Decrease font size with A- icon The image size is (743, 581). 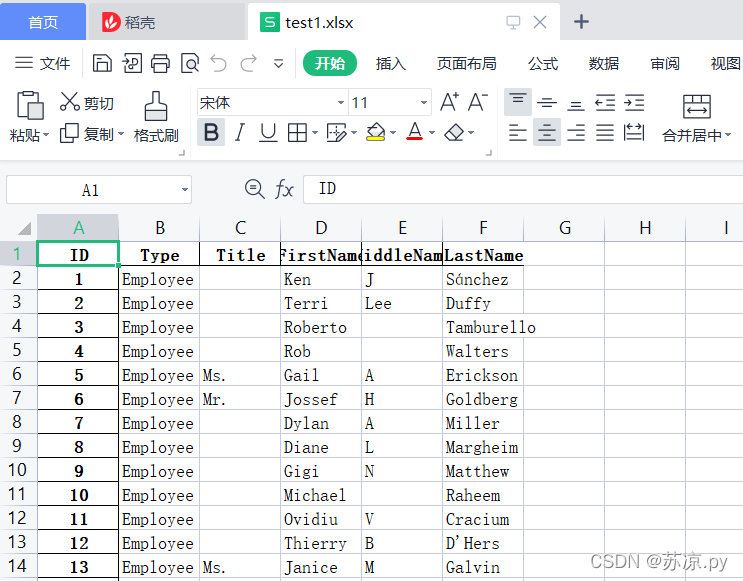[478, 102]
